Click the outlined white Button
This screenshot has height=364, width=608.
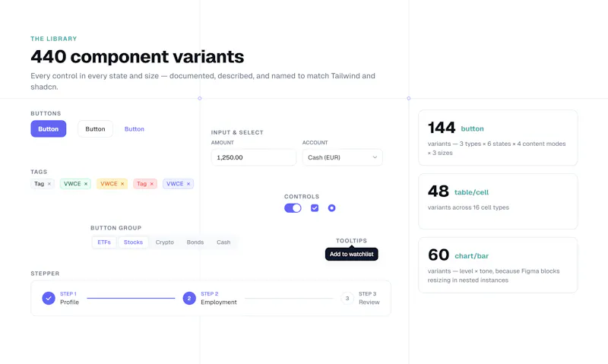(96, 128)
